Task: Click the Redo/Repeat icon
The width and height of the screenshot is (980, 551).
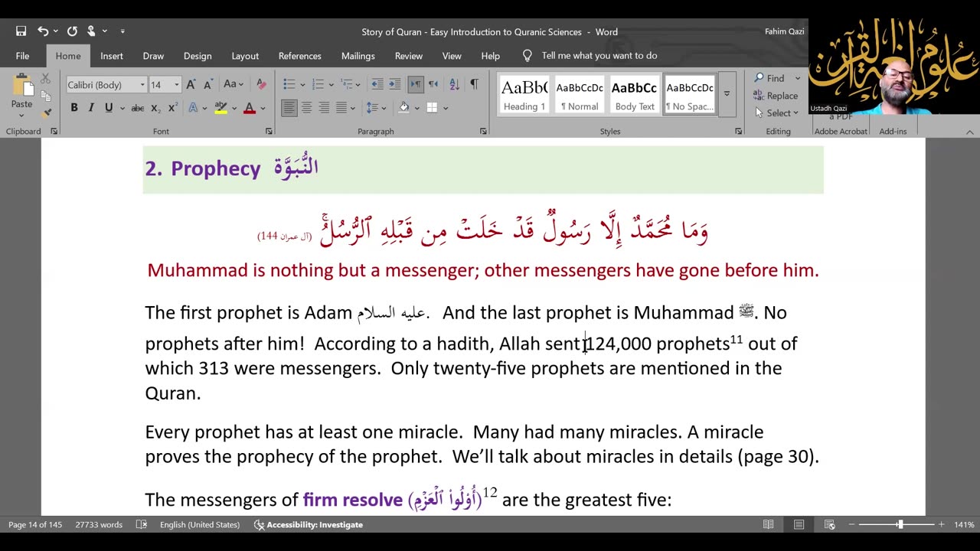Action: point(72,31)
